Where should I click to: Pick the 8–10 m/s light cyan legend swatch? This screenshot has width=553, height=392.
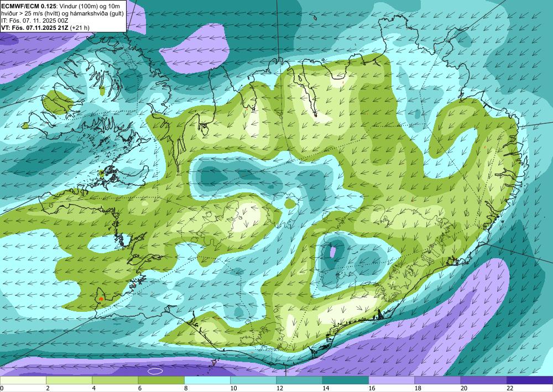click(207, 380)
